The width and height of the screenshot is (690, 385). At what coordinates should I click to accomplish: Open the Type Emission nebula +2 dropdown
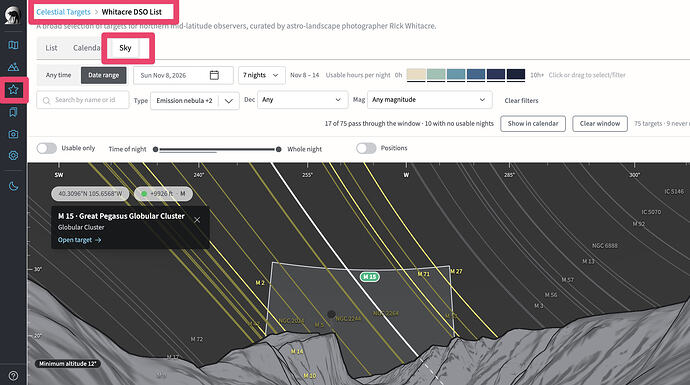[x=195, y=101]
